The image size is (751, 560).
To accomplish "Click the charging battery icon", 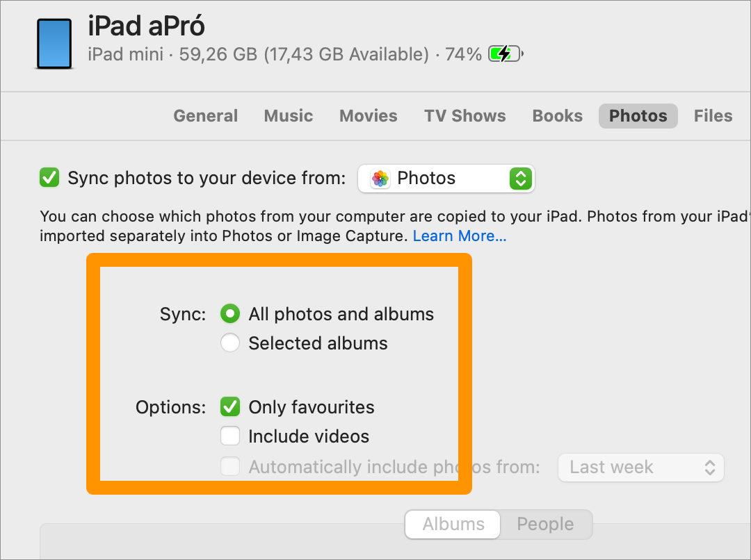I will click(x=506, y=53).
